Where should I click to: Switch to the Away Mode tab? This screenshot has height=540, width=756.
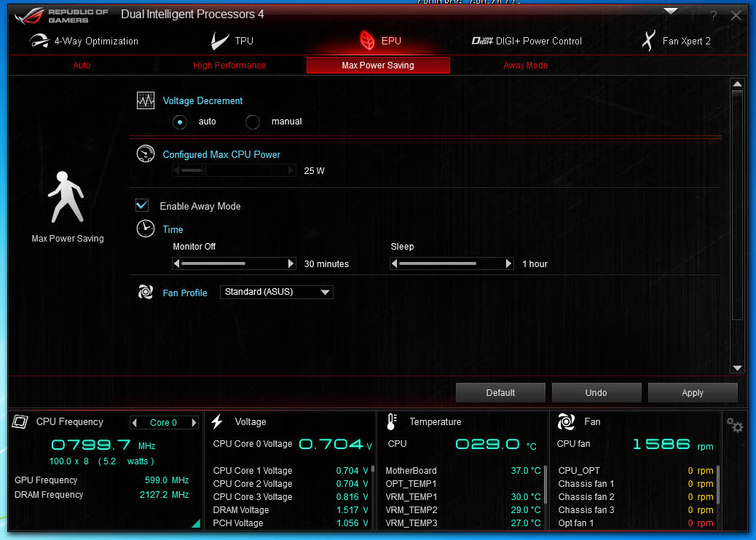point(525,65)
